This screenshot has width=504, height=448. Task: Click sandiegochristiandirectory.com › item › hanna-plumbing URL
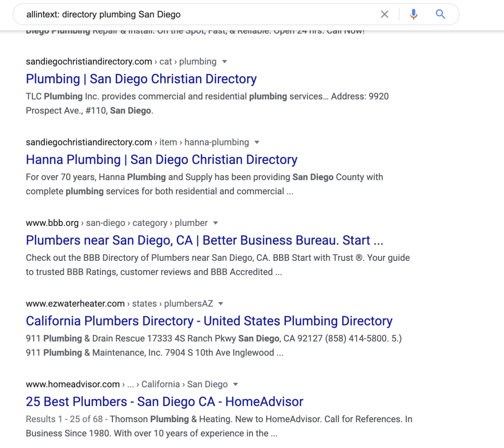138,142
